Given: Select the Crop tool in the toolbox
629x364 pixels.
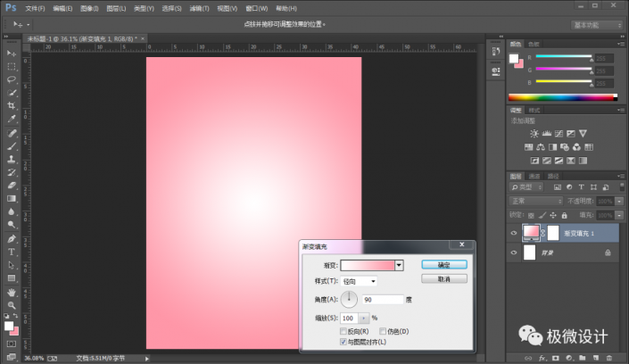Looking at the screenshot, I should pyautogui.click(x=12, y=105).
